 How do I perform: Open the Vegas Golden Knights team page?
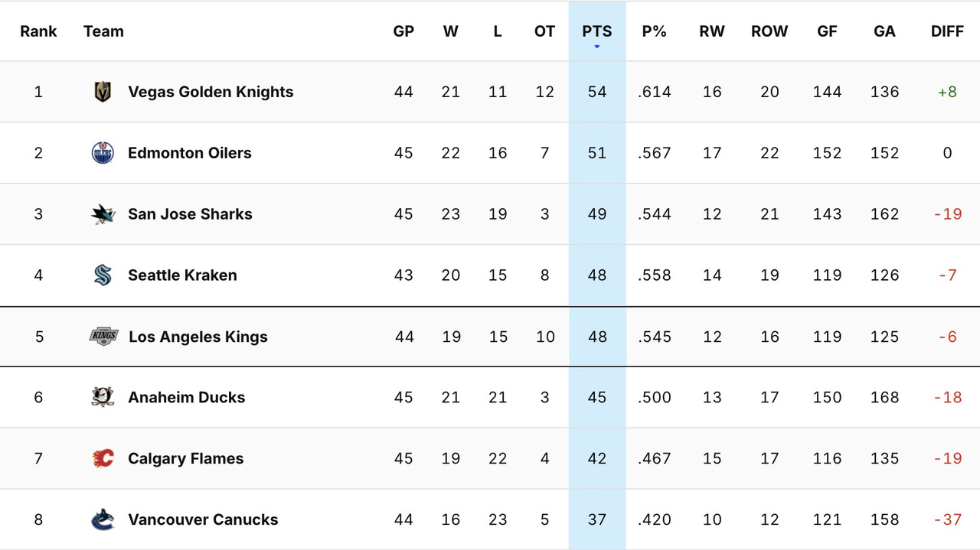[x=211, y=91]
